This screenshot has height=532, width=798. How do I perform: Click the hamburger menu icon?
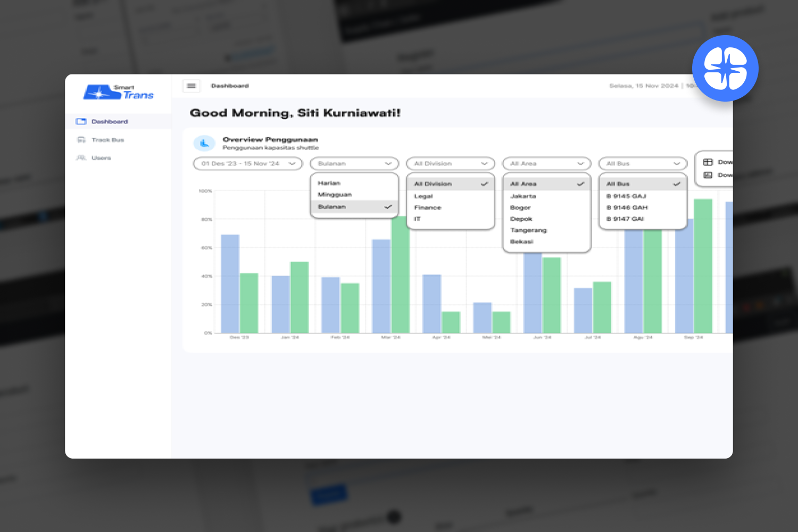click(x=191, y=86)
